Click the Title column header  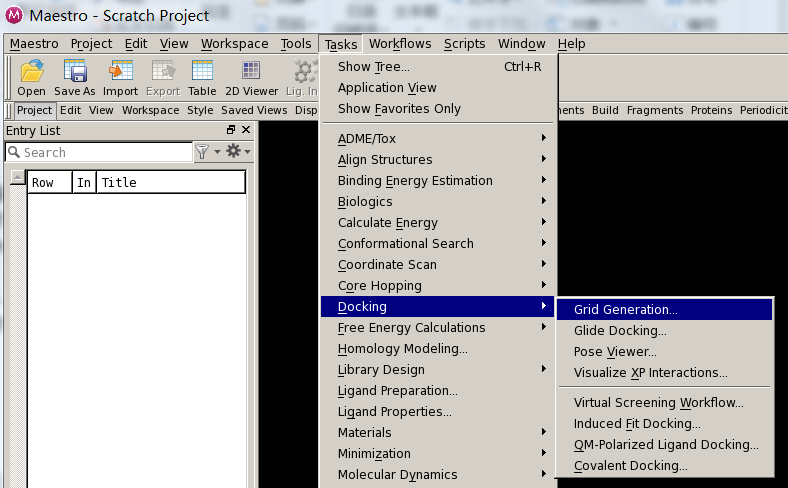tap(170, 182)
